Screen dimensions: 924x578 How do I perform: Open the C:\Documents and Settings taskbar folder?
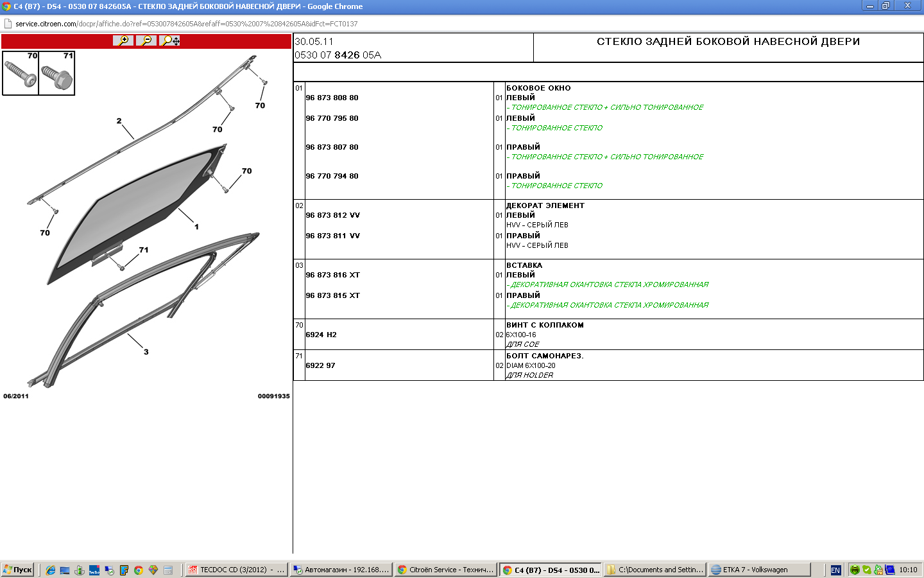(x=654, y=570)
